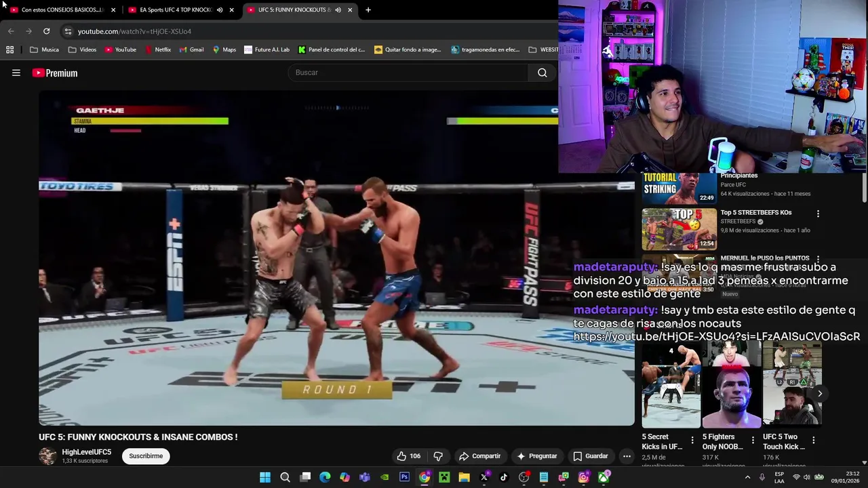
Task: Click the search magnifier button
Action: tap(542, 73)
